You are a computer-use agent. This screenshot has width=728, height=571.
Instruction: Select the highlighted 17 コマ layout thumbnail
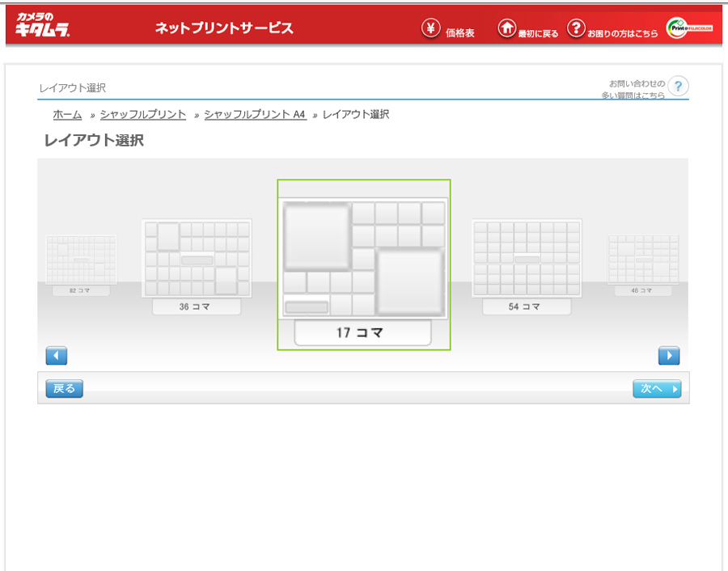click(363, 259)
